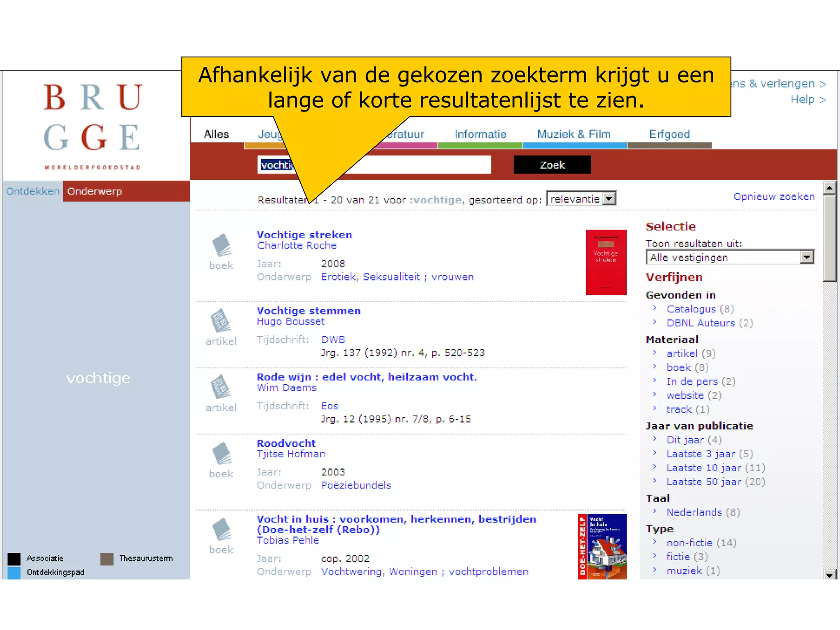
Task: Open the Vocht in huis title
Action: [x=396, y=524]
